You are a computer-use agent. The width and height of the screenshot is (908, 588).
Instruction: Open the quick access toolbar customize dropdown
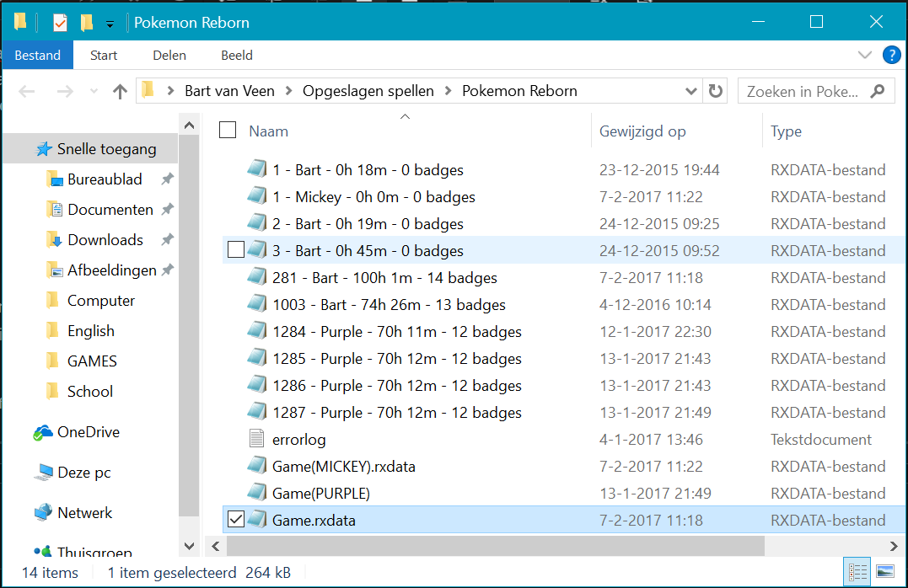pos(110,24)
